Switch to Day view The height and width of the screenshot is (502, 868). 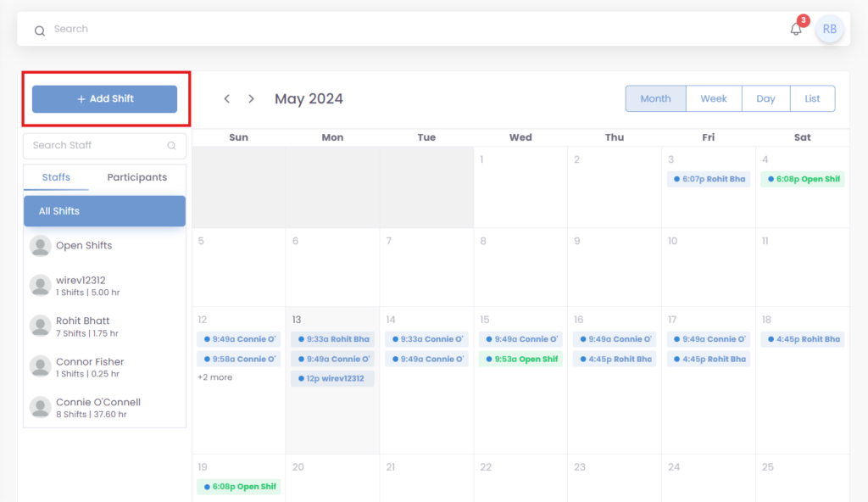[x=765, y=98]
